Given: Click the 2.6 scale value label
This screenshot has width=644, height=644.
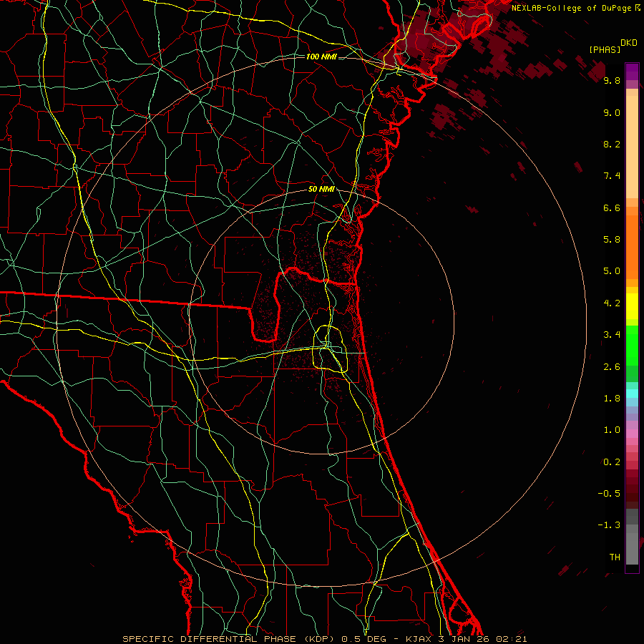Looking at the screenshot, I should [612, 367].
